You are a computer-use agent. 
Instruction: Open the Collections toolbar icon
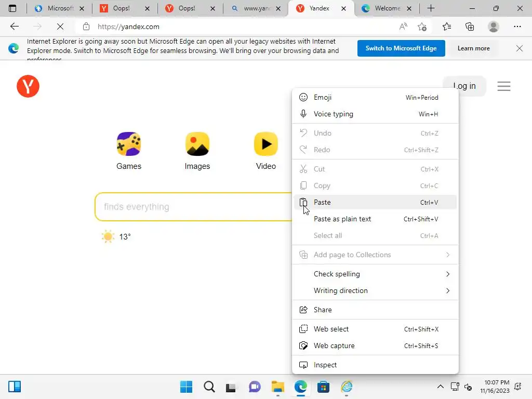(x=470, y=26)
